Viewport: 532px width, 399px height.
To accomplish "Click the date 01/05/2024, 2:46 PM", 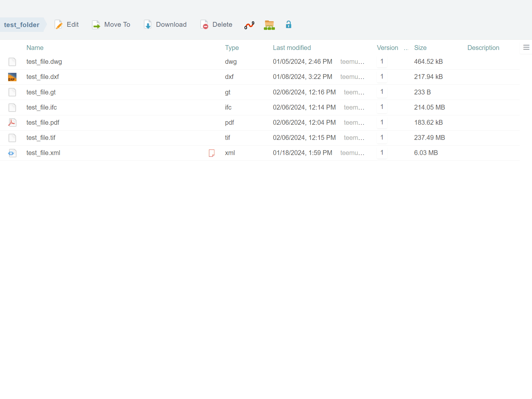I will point(303,62).
